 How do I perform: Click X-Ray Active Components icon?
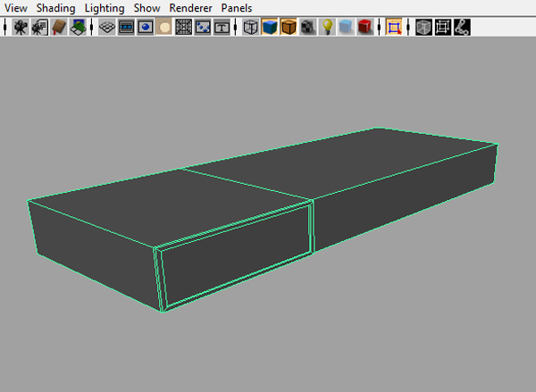(x=443, y=27)
